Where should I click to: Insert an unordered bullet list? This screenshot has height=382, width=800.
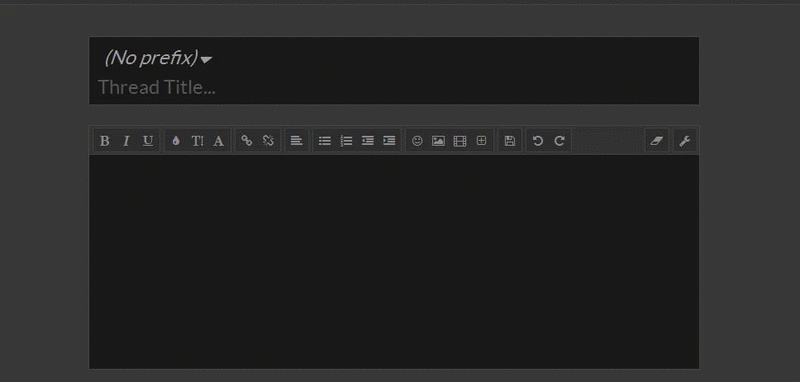[x=325, y=141]
